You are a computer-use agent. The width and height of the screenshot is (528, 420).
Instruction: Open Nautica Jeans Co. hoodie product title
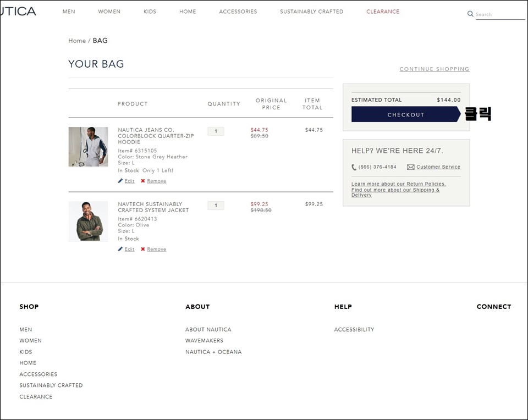click(x=156, y=136)
